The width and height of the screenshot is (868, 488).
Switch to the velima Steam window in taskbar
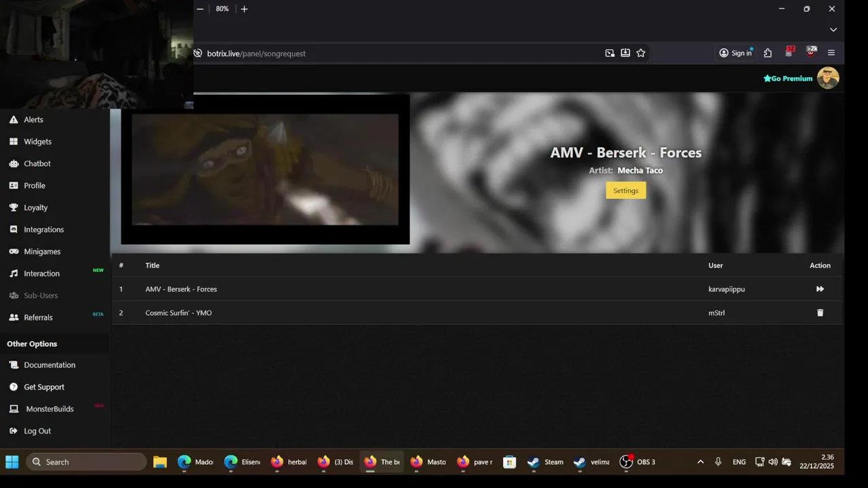tap(592, 462)
